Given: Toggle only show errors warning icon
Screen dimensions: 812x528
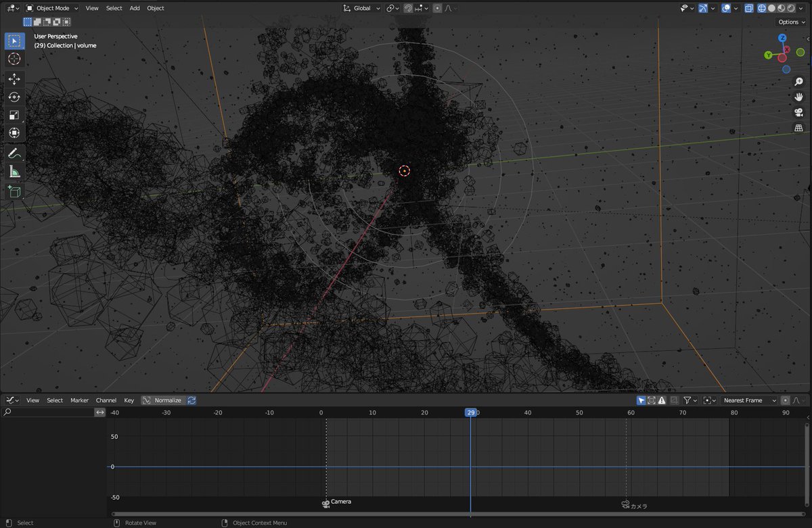Looking at the screenshot, I should [662, 400].
